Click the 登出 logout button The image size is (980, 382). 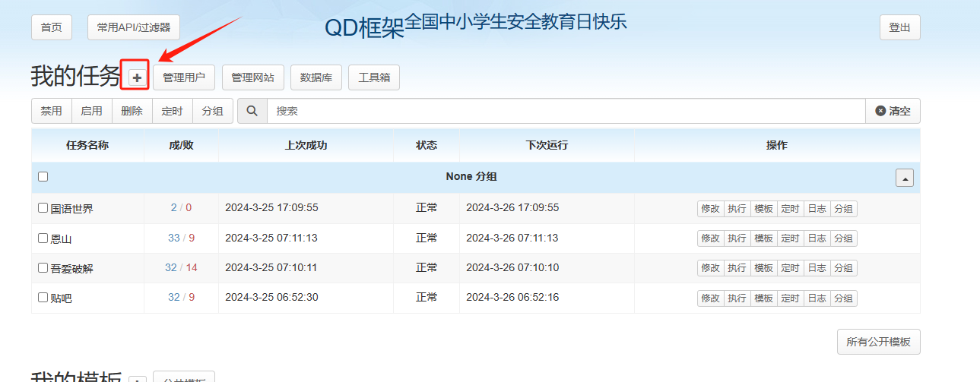point(899,27)
